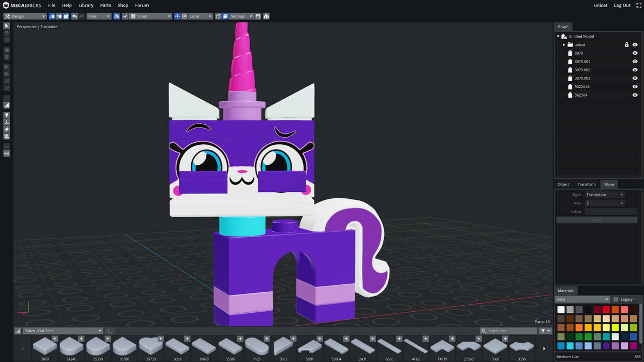Hide part 3070 in the graph
Viewport: 644px width, 362px height.
click(x=635, y=53)
